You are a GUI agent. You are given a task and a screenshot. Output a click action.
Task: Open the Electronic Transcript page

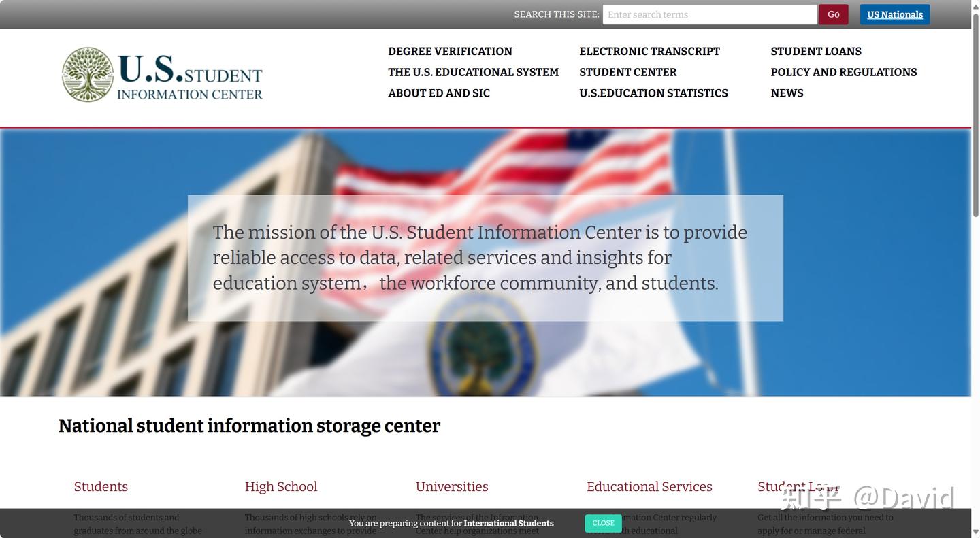649,51
